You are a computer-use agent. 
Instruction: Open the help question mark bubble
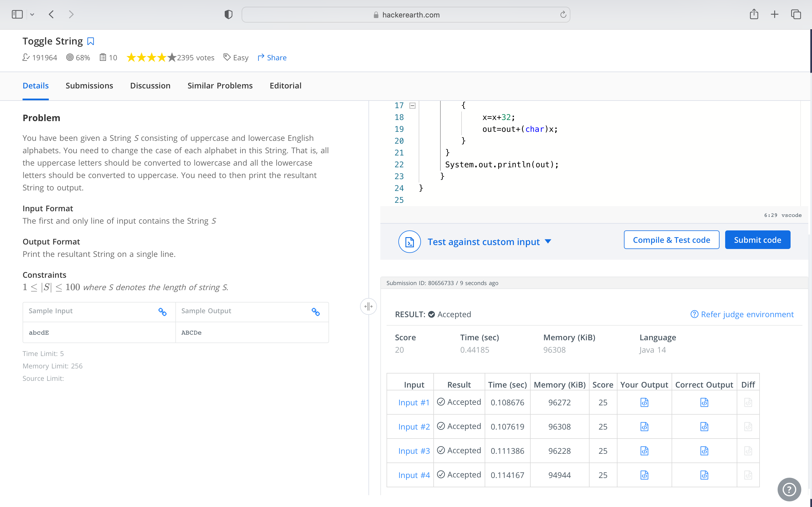click(789, 489)
